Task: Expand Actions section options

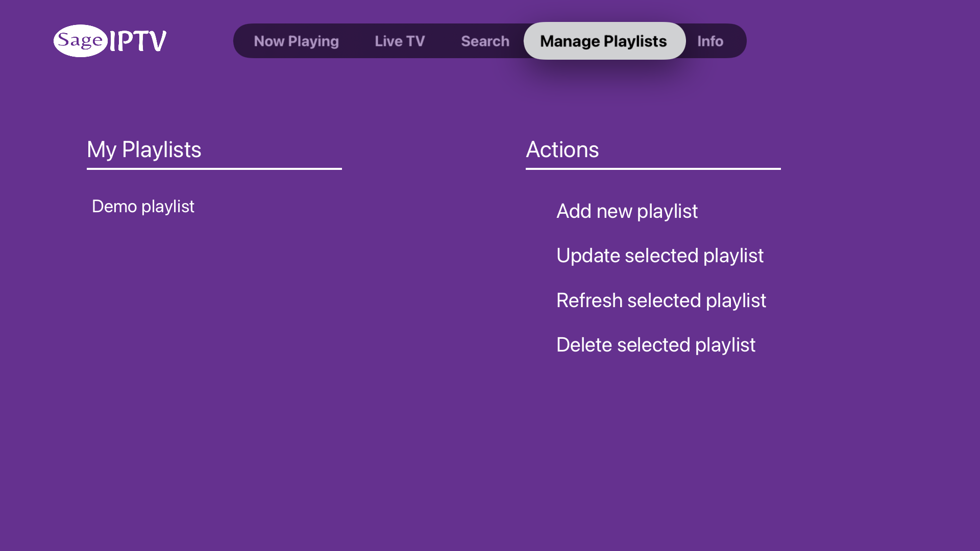Action: (x=562, y=149)
